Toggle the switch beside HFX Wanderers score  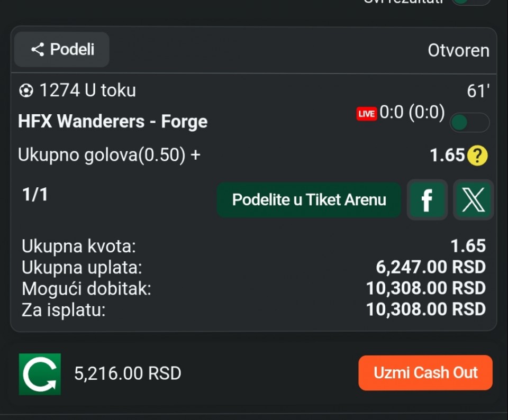coord(469,122)
